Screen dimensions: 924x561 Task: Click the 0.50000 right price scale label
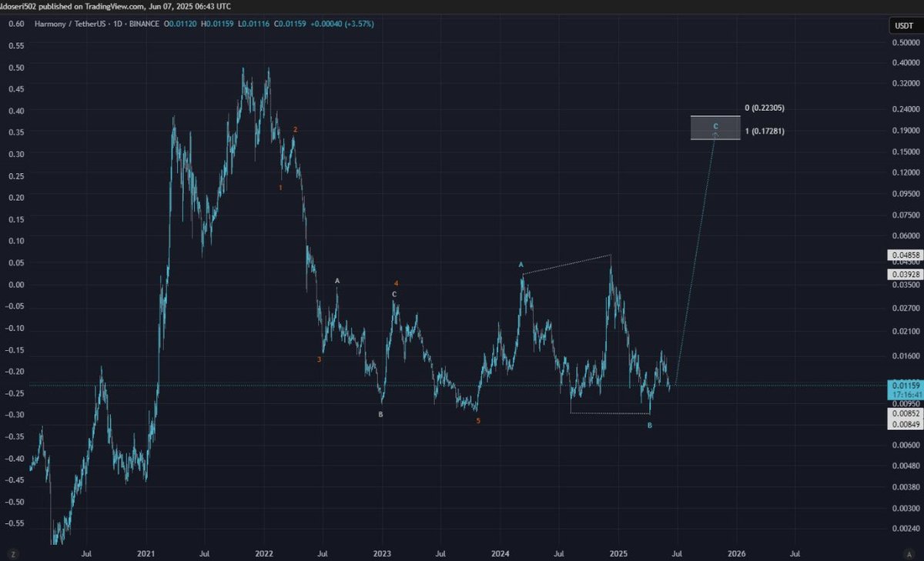point(906,42)
